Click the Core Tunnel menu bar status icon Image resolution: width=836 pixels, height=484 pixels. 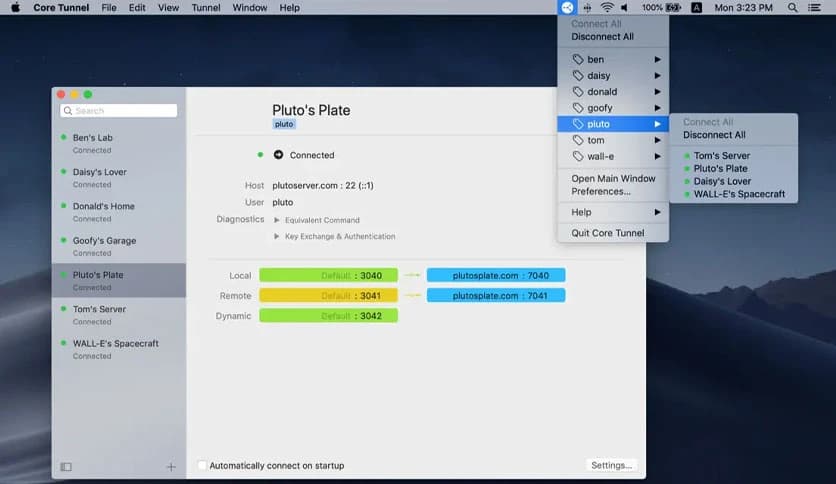568,7
